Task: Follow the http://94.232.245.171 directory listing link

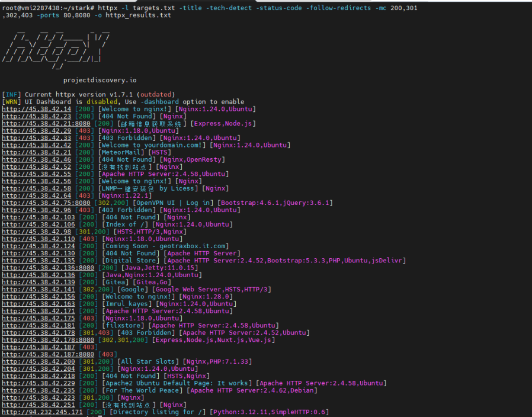Action: 43,412
